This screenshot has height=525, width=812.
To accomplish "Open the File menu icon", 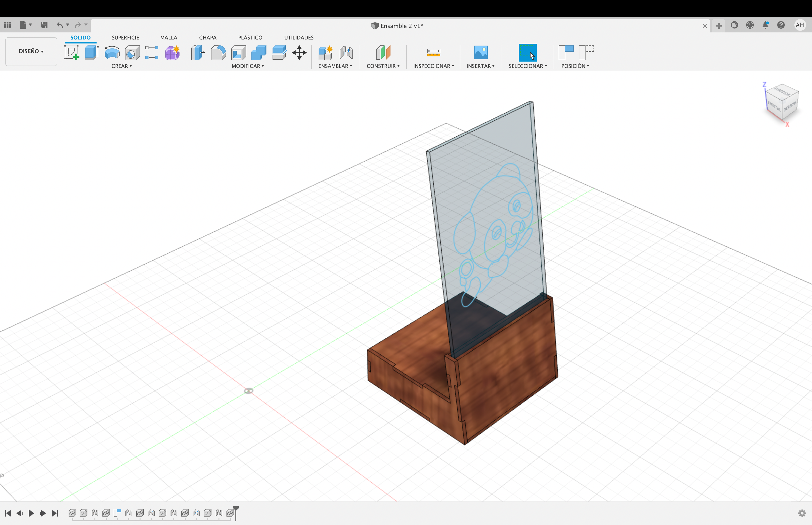I will coord(23,25).
